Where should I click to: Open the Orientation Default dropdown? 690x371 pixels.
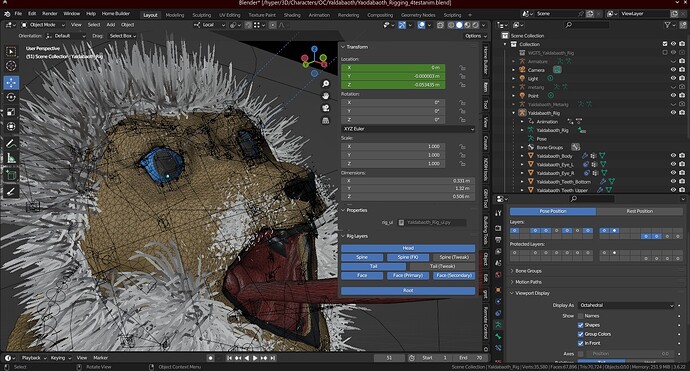(65, 36)
